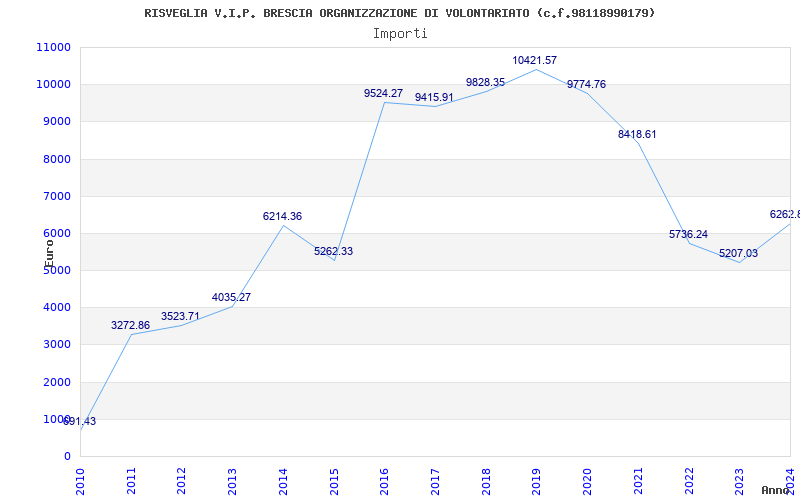
Task: Click the Importi subtitle
Action: (400, 34)
